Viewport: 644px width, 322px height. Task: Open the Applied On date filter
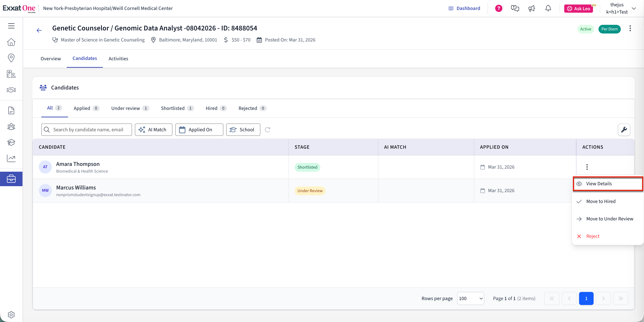[199, 130]
